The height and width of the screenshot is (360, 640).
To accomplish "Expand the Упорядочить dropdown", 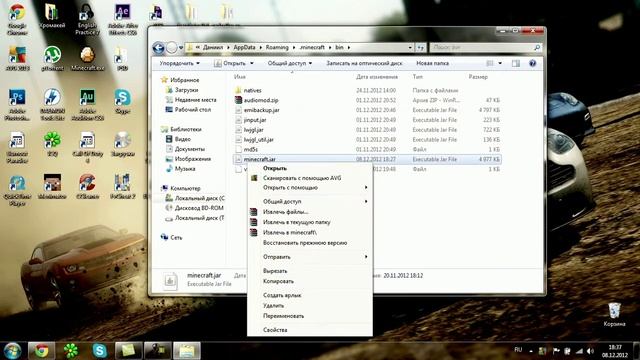I will 180,63.
